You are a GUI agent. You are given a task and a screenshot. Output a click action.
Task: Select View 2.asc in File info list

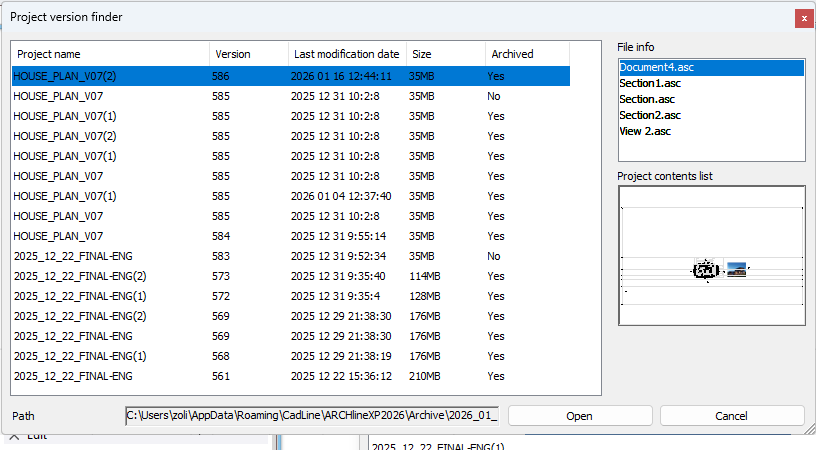[645, 132]
